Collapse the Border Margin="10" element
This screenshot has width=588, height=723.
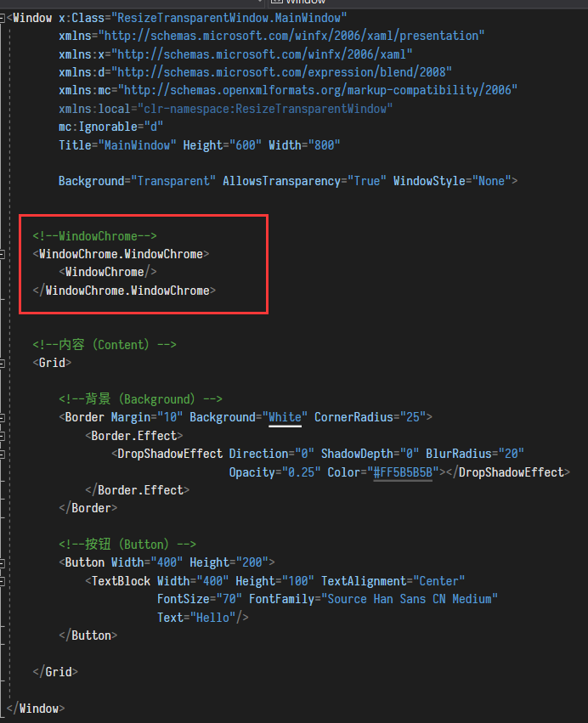click(2, 418)
